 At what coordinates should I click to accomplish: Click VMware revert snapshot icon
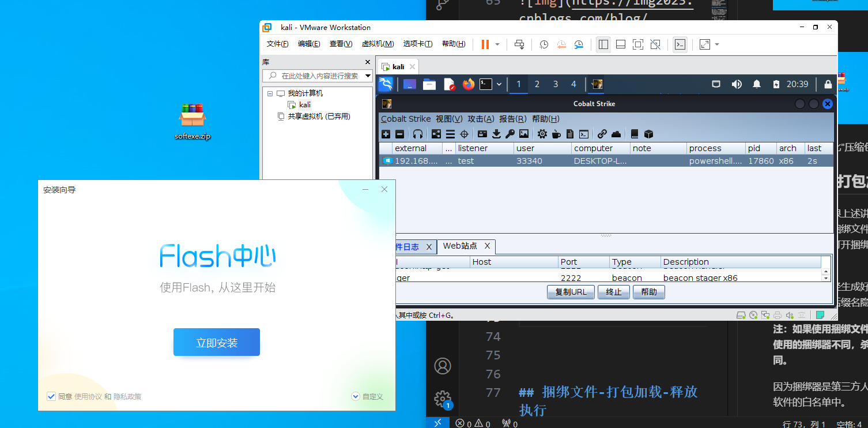point(561,44)
